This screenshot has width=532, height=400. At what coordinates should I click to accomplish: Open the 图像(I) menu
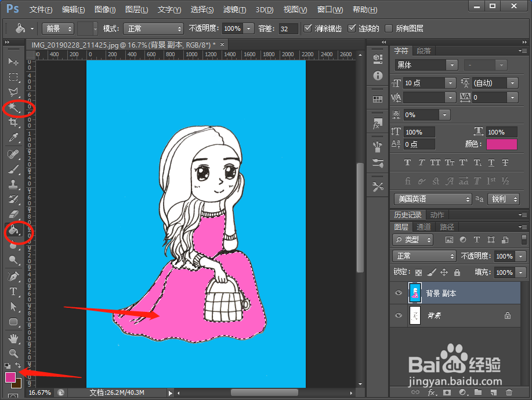point(105,9)
